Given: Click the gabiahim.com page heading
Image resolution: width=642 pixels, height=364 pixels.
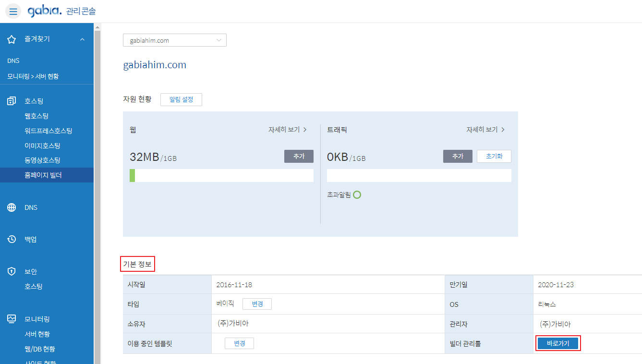Looking at the screenshot, I should [x=155, y=65].
